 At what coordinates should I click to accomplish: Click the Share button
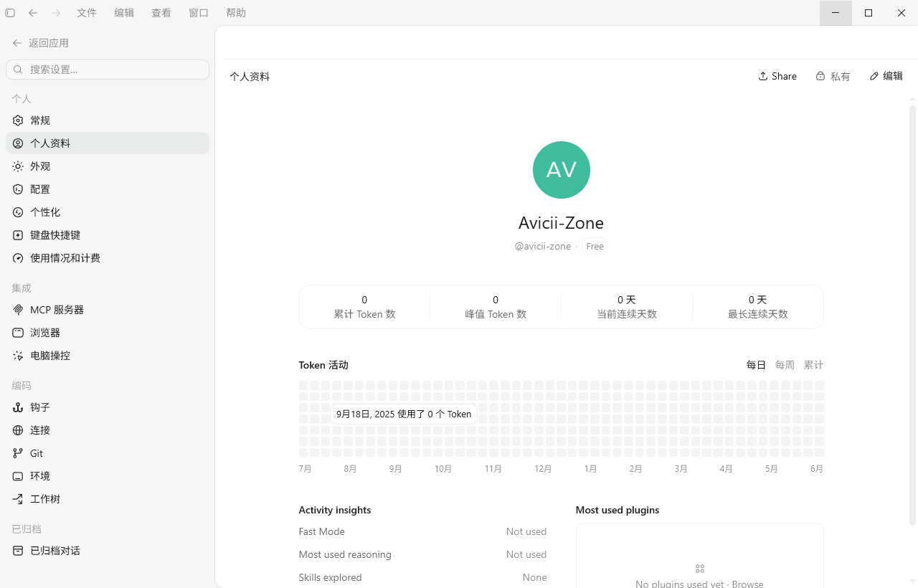777,76
